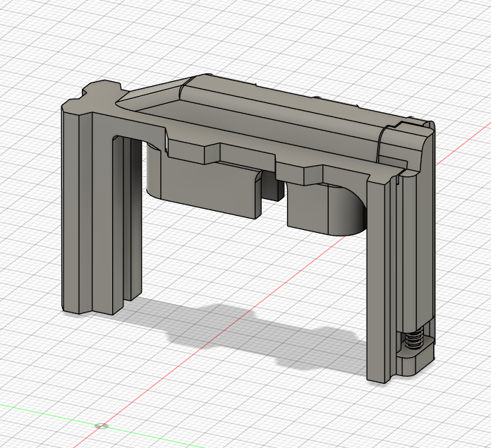The image size is (491, 448).
Task: Click the model's shadow on the ground
Action: (x=233, y=332)
